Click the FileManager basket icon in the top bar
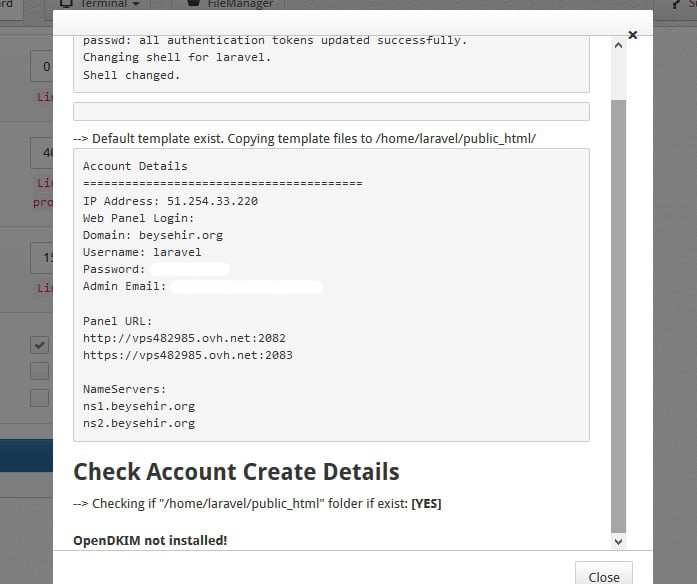 point(193,4)
